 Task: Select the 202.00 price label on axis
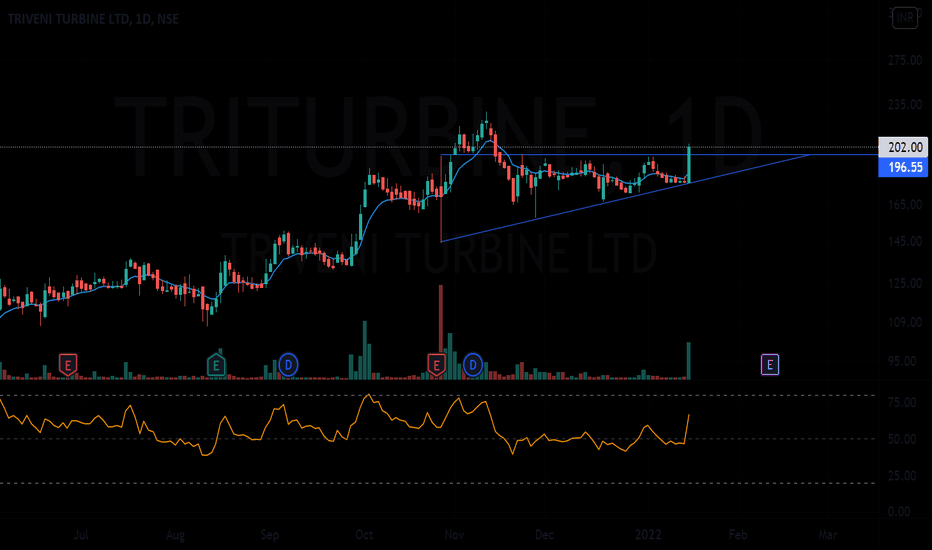coord(903,147)
